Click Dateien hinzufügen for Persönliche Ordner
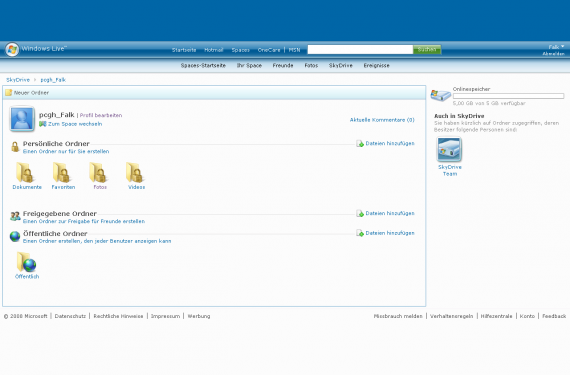 coord(390,144)
